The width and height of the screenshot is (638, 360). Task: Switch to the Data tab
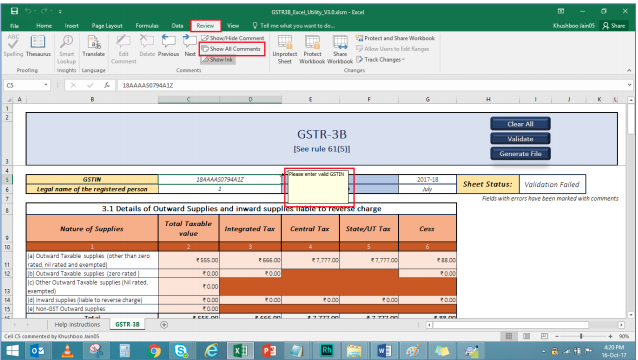tap(177, 26)
